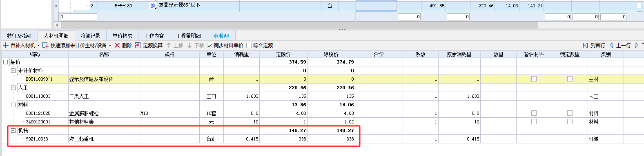Viewport: 644px width, 156px height.
Task: Check 锁定数量 for 显示及信息发布设备
Action: [x=570, y=79]
